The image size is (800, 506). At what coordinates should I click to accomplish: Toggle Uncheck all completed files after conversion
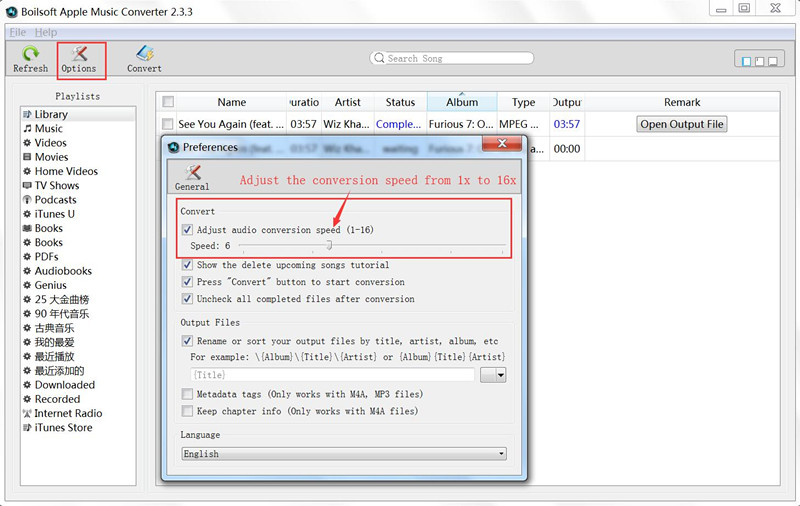pyautogui.click(x=187, y=298)
